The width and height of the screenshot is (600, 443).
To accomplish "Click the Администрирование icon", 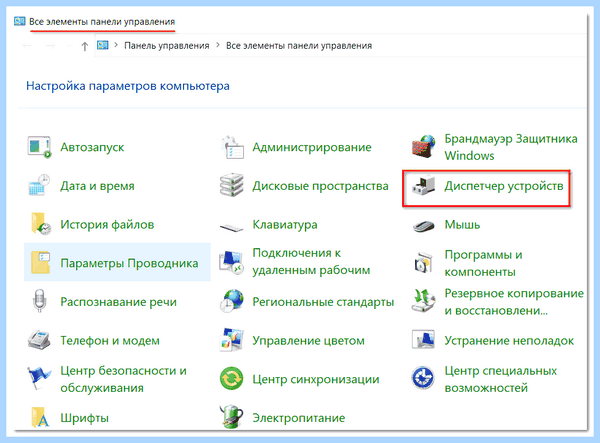I will pyautogui.click(x=232, y=147).
